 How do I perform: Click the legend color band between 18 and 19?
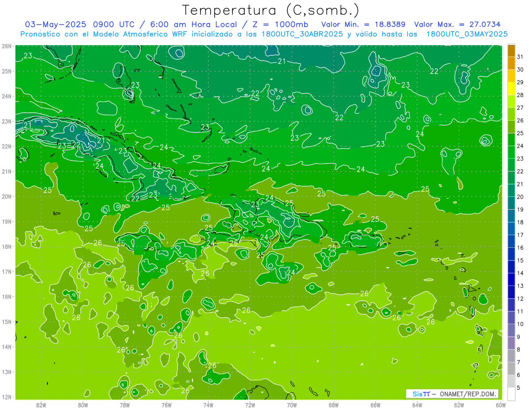coord(511,216)
